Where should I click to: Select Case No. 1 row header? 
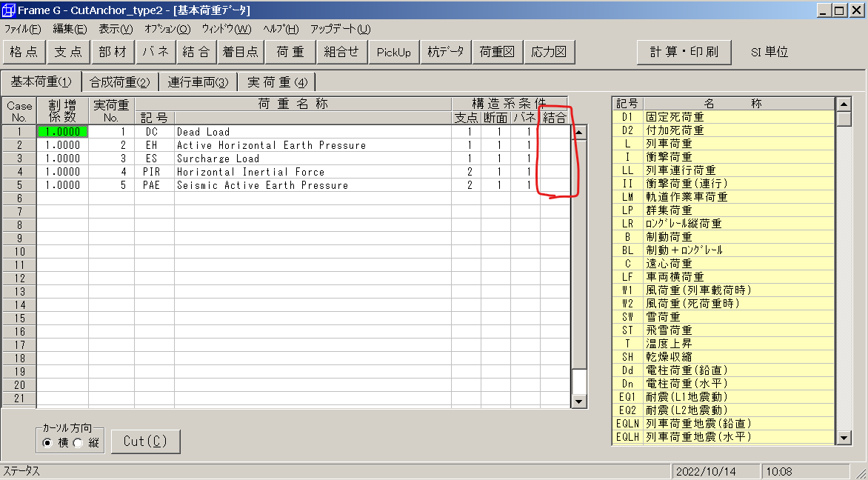click(x=19, y=132)
